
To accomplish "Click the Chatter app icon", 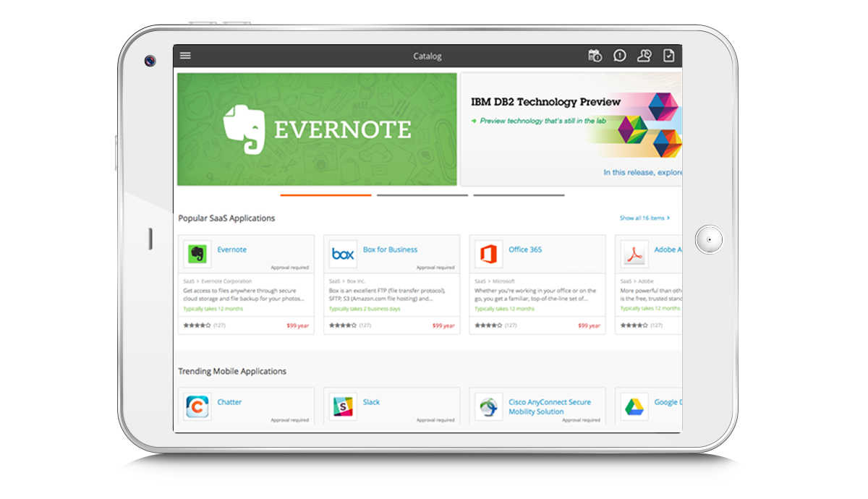I will tap(197, 406).
